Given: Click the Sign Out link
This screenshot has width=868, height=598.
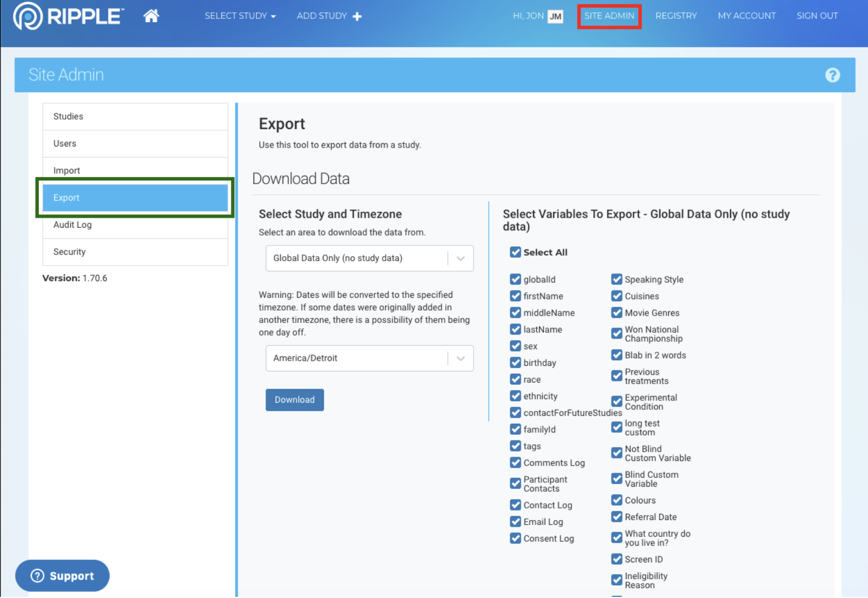Looking at the screenshot, I should click(816, 16).
